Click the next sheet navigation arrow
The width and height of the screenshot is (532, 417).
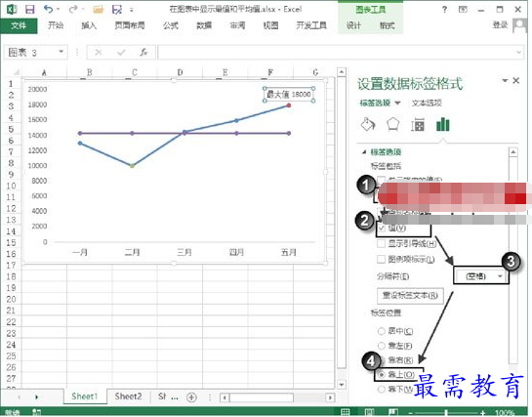tap(37, 396)
